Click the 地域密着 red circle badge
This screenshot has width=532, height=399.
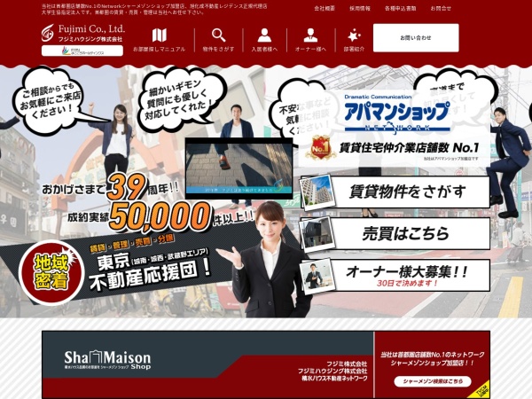51,273
